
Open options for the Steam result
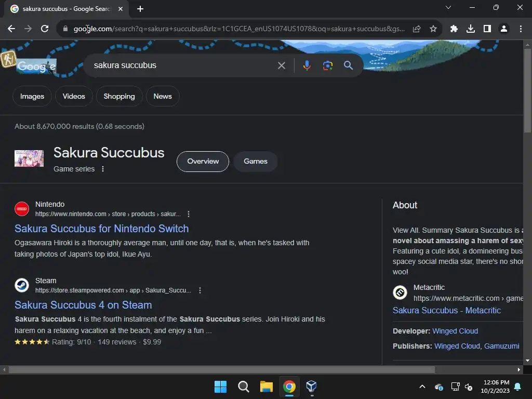coord(200,290)
